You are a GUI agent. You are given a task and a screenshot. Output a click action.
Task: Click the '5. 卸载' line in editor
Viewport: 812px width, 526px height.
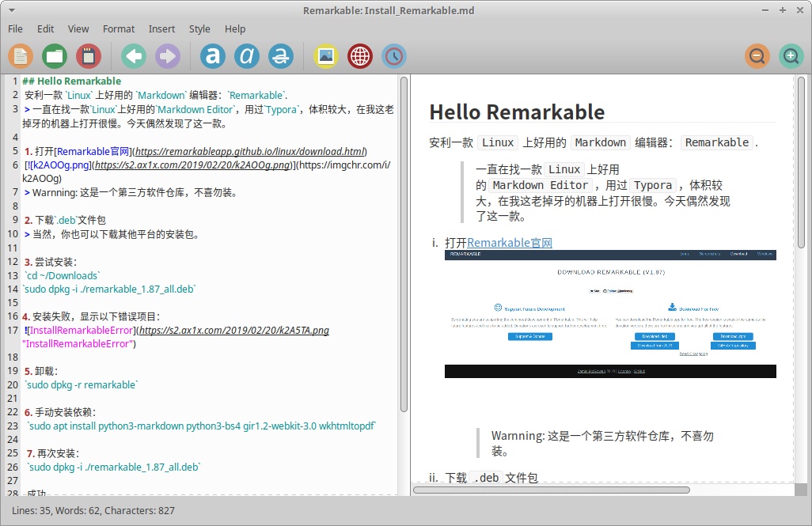coord(41,371)
